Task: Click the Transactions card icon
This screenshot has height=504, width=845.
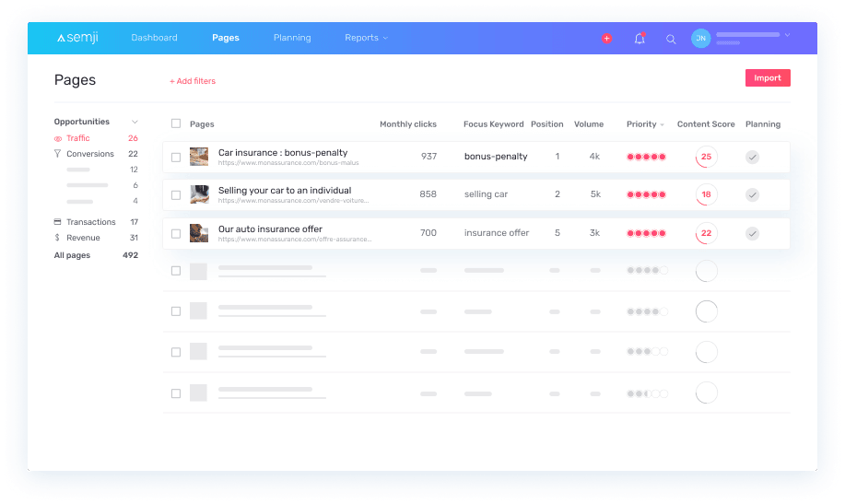Action: 58,221
